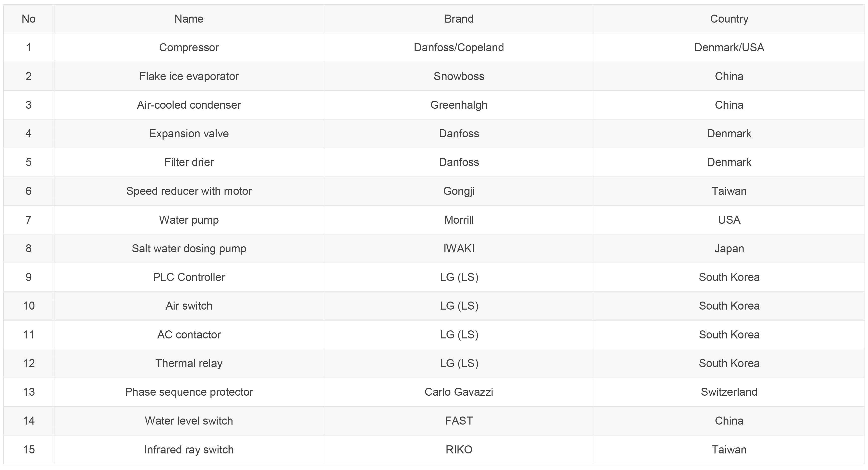Select the Danfoss/Copeland brand cell
868x470 pixels.
coord(459,47)
